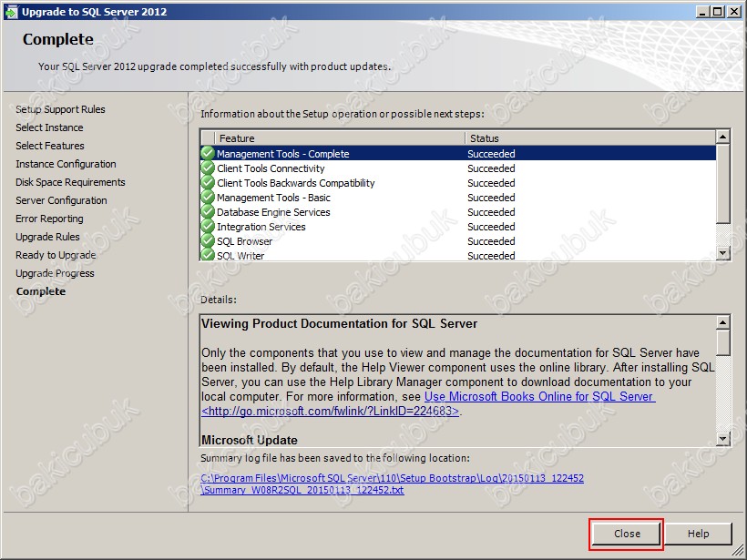The height and width of the screenshot is (560, 747).
Task: Click the feature list scrollbar thumb
Action: pyautogui.click(x=722, y=184)
